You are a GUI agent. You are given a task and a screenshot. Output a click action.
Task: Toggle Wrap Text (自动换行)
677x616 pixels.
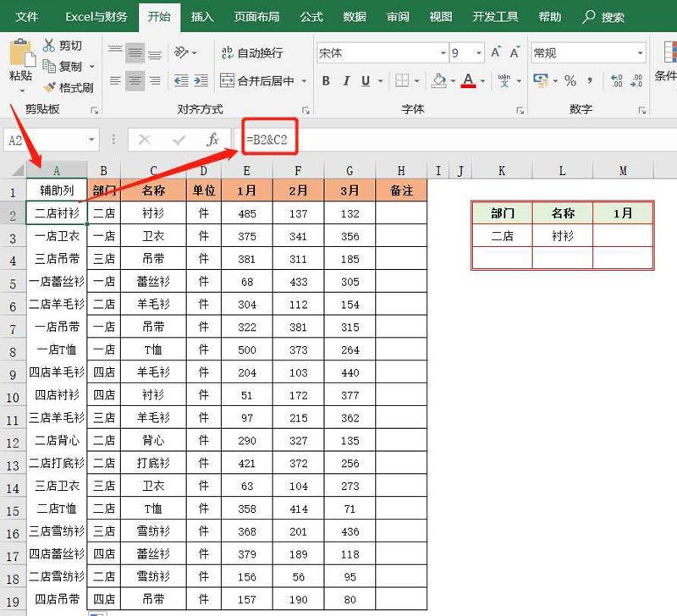point(251,52)
